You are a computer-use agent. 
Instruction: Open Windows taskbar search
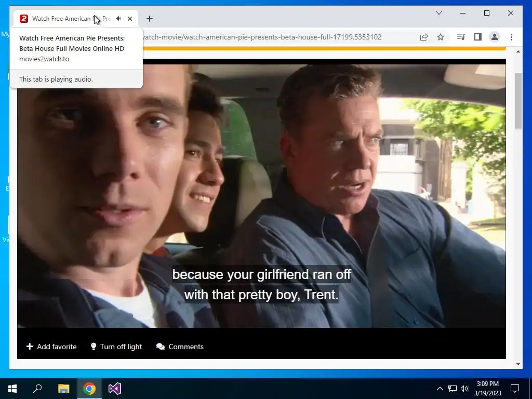tap(37, 389)
